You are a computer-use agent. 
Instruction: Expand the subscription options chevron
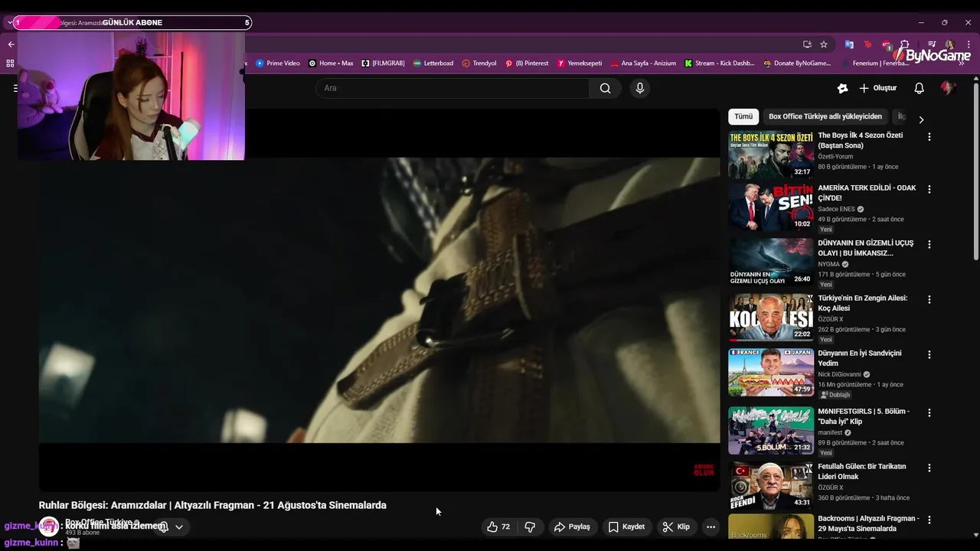pyautogui.click(x=179, y=527)
